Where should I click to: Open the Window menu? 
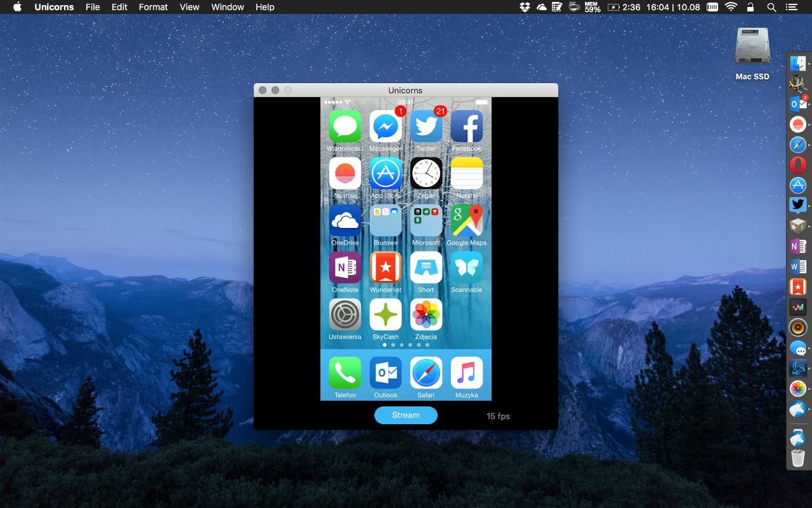[228, 7]
